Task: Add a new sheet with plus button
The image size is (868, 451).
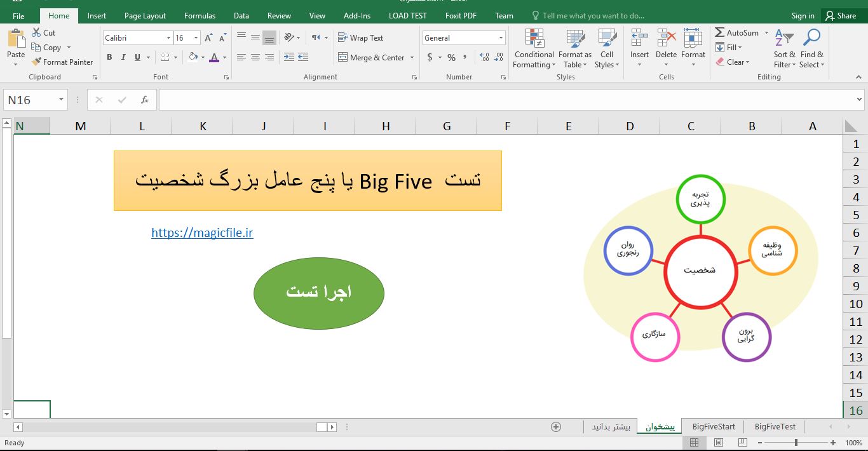Action: (x=556, y=427)
